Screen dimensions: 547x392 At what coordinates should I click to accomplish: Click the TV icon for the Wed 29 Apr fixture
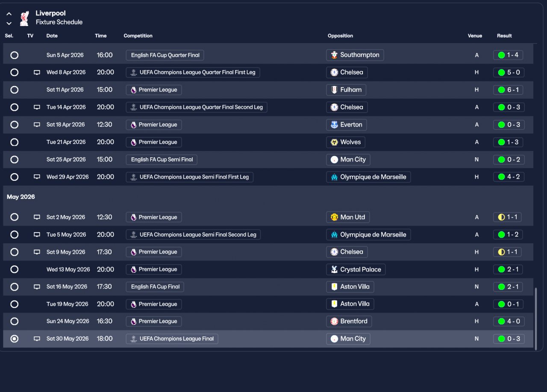point(37,177)
